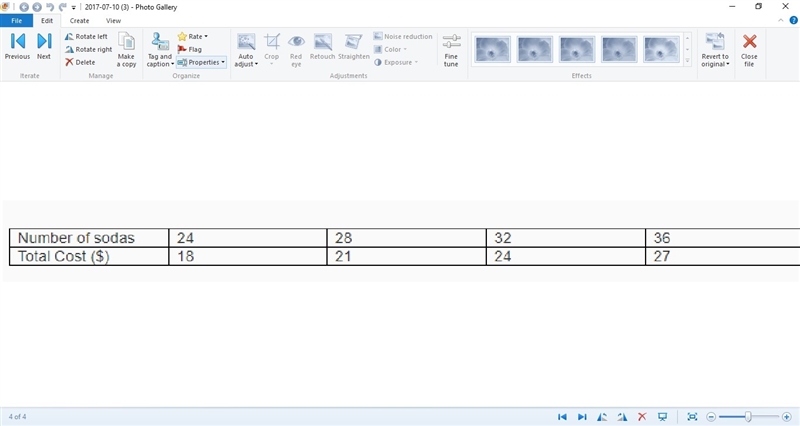800x426 pixels.
Task: Go to next photo in bottom bar
Action: (x=582, y=417)
